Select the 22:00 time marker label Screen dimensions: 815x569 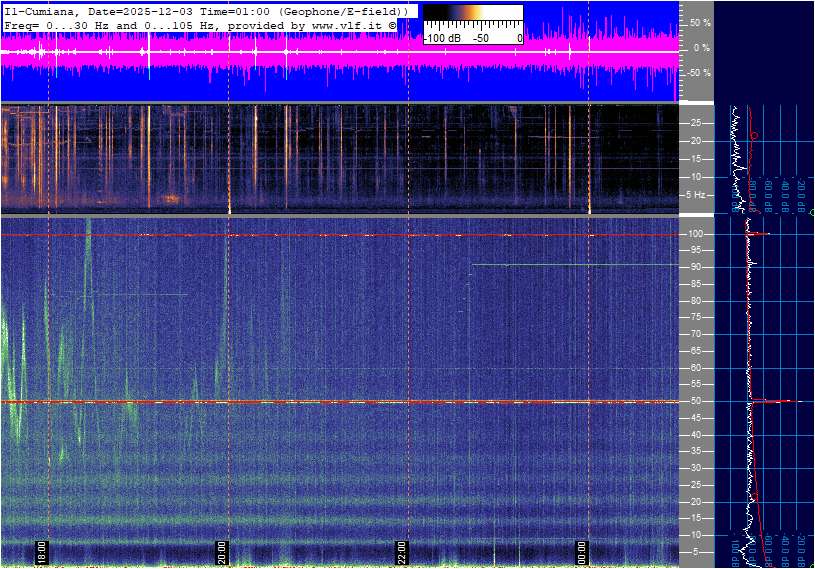coord(402,552)
